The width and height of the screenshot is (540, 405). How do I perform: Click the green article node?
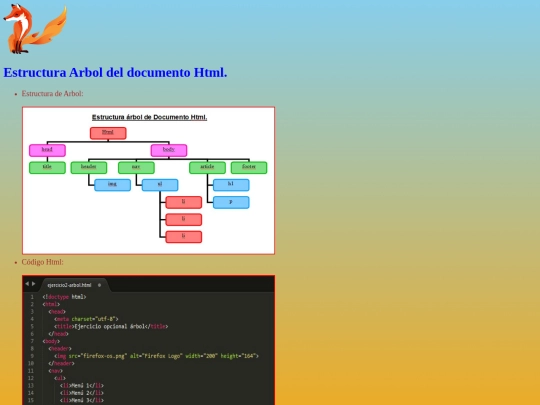[x=207, y=168]
